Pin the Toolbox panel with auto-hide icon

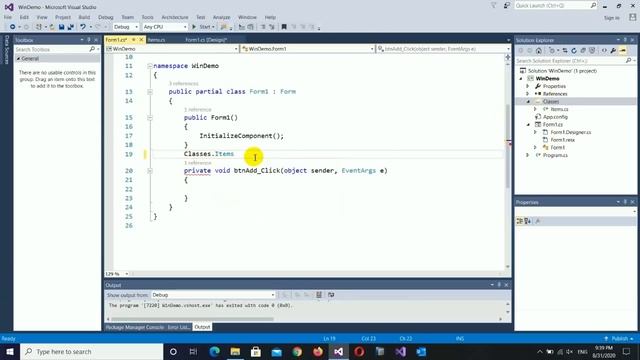click(89, 40)
